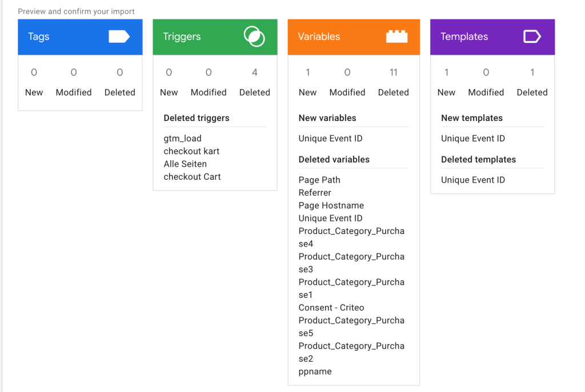Select the deleted variable Page Path
The height and width of the screenshot is (392, 585).
(319, 180)
